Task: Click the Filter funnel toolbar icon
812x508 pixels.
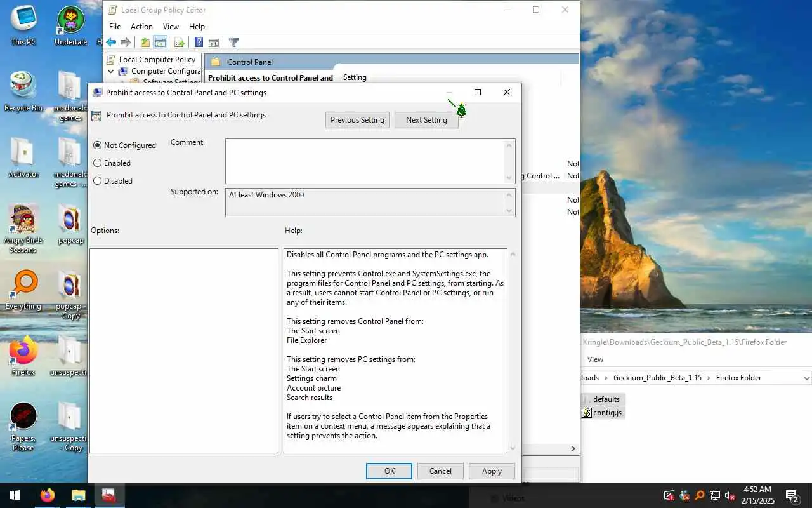Action: pyautogui.click(x=233, y=43)
